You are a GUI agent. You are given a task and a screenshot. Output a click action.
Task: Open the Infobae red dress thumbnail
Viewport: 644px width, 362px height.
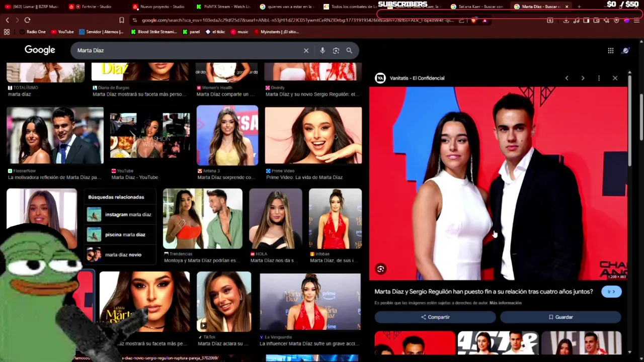click(x=335, y=219)
